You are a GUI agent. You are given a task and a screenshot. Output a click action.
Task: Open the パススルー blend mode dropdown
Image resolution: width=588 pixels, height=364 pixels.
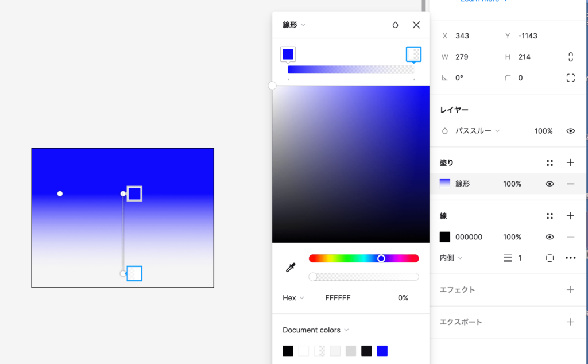click(477, 131)
